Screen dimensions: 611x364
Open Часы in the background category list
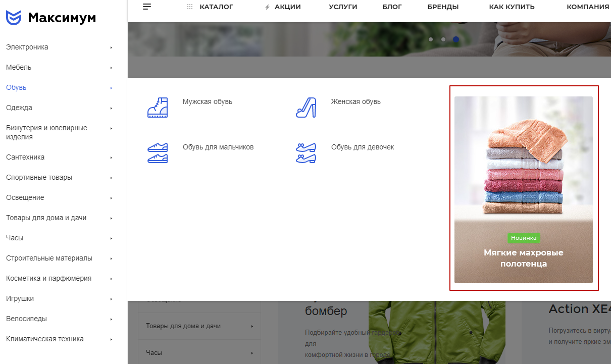[x=154, y=352]
